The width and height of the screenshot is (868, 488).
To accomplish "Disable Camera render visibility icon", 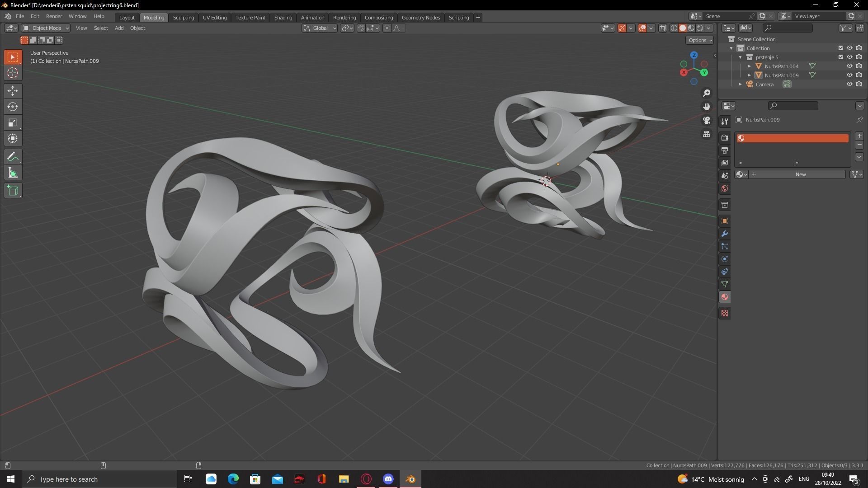I will [859, 84].
